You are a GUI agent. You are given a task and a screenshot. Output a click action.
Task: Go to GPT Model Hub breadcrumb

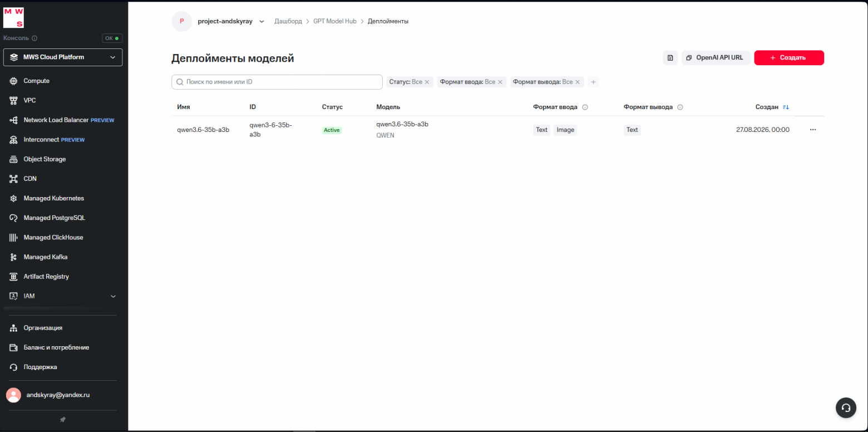coord(335,21)
